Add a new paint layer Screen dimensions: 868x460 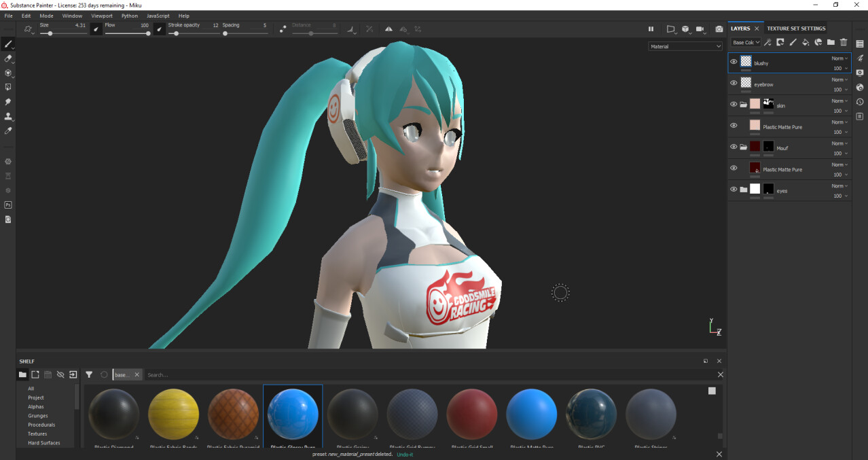tap(793, 42)
